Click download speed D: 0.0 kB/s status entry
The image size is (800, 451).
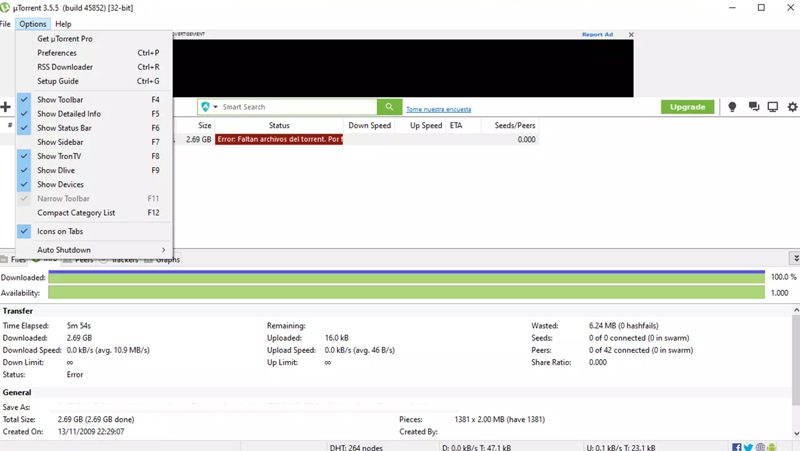476,447
